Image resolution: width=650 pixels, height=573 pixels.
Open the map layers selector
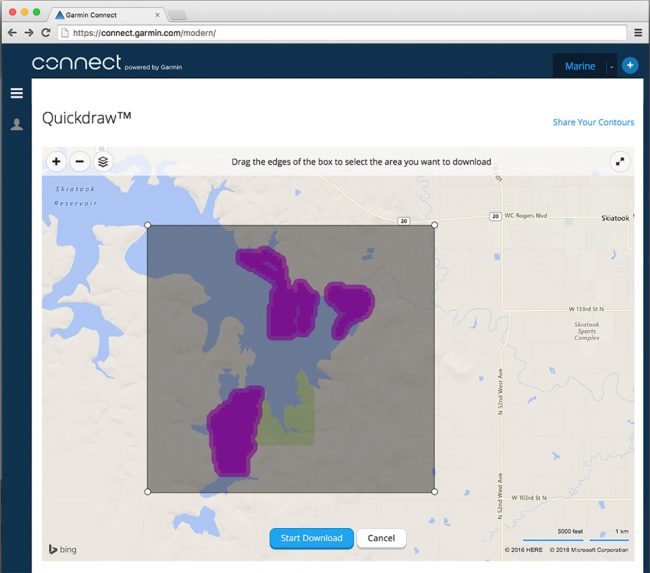click(103, 162)
